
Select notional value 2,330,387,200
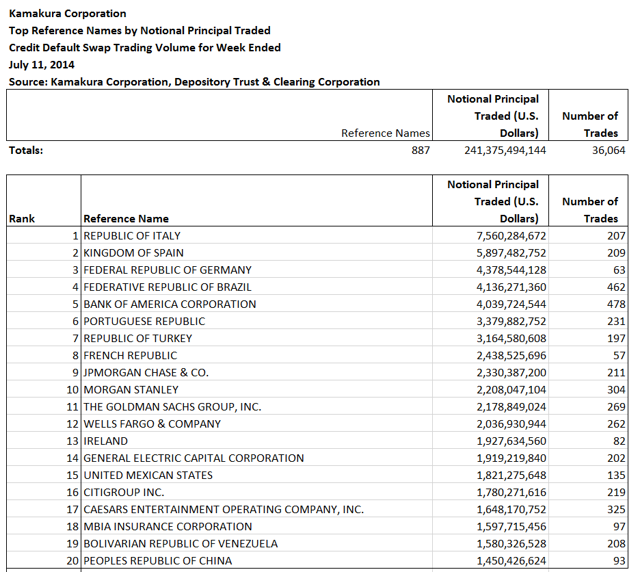(x=511, y=373)
